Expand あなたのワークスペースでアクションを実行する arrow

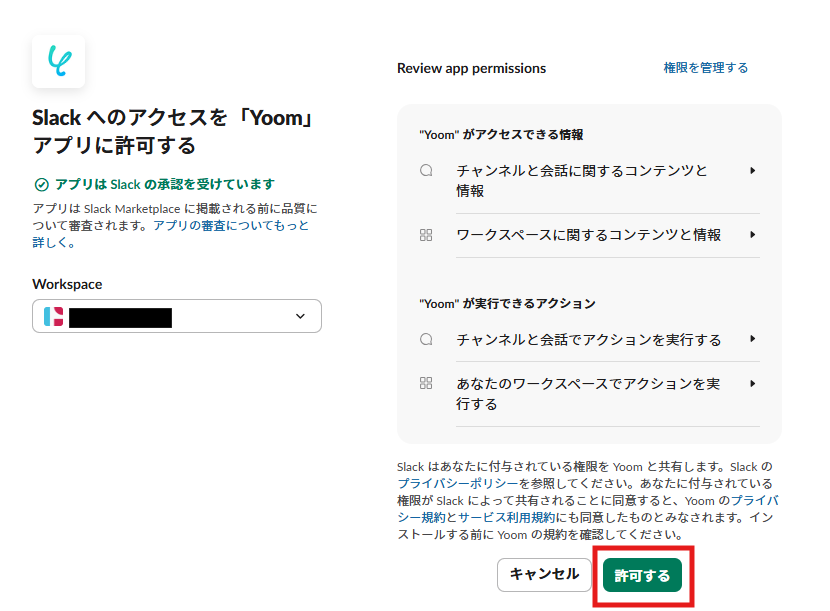[x=752, y=384]
